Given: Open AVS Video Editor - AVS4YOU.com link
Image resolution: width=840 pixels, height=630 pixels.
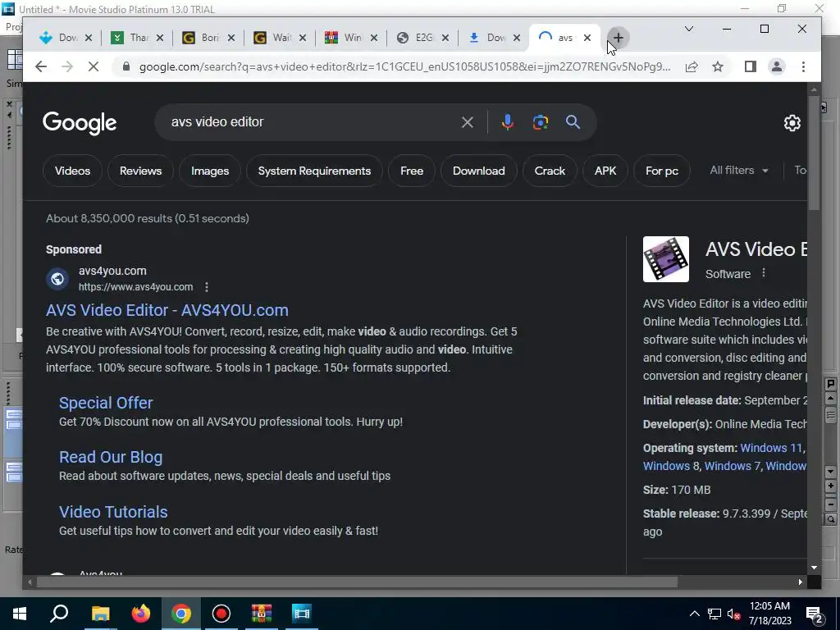Looking at the screenshot, I should (167, 310).
